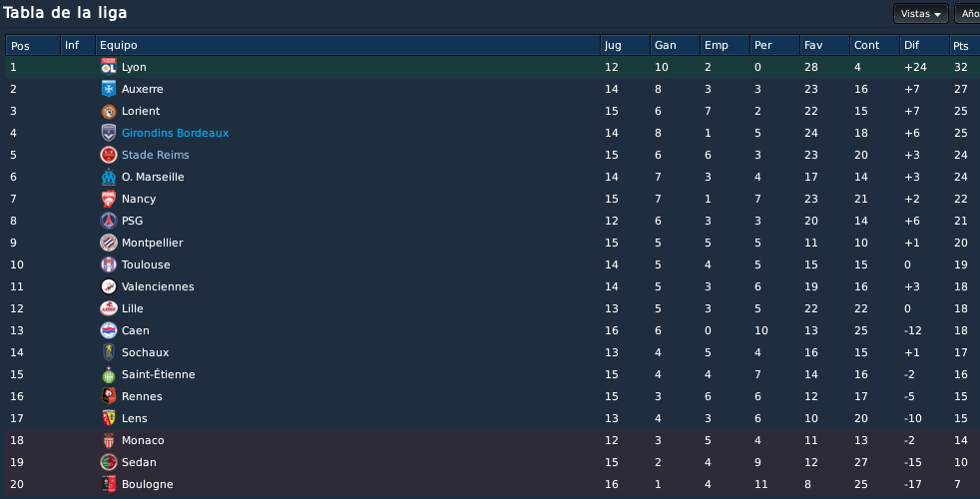The height and width of the screenshot is (499, 980).
Task: Open the Girondins Bordeaux team link
Action: coord(175,133)
